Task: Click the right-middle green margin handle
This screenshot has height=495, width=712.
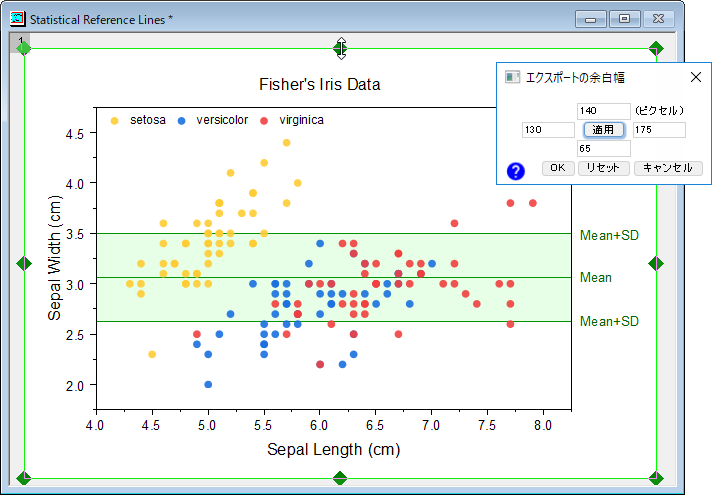Action: tap(656, 263)
